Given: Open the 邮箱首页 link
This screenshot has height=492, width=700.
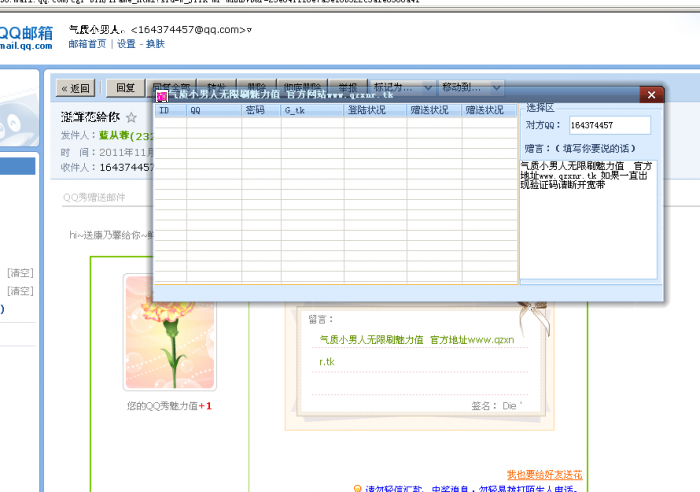Looking at the screenshot, I should pyautogui.click(x=88, y=44).
